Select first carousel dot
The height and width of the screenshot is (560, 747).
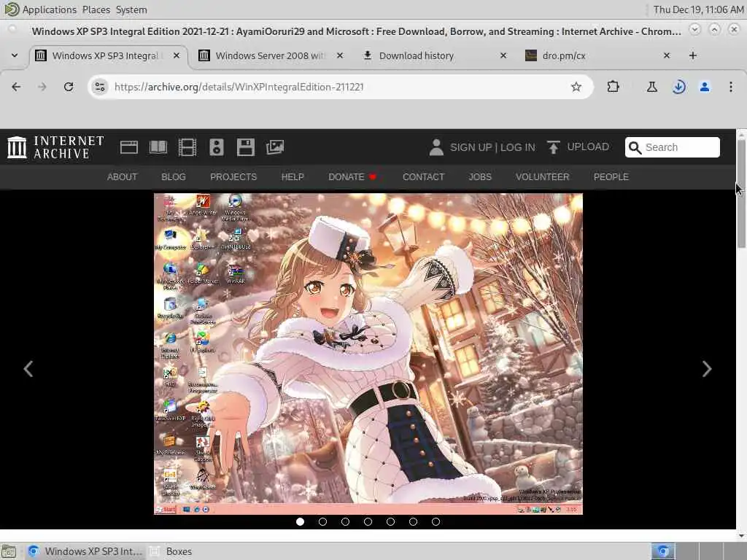pos(300,522)
